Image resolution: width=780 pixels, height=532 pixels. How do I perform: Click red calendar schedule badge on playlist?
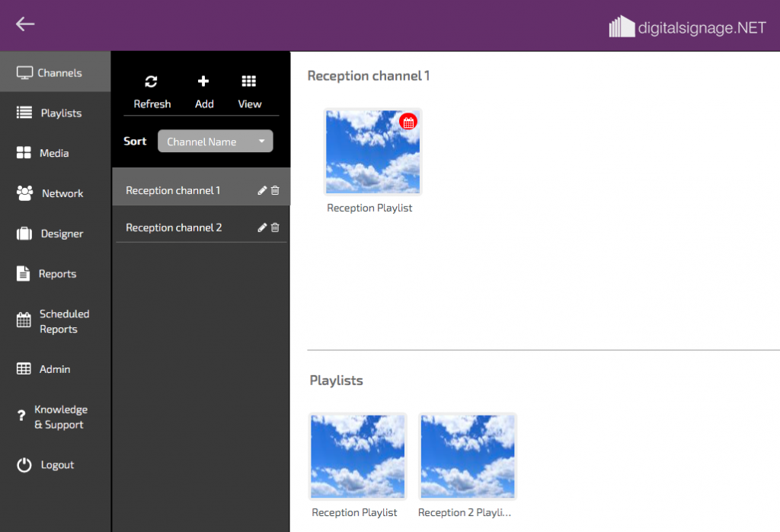click(408, 122)
